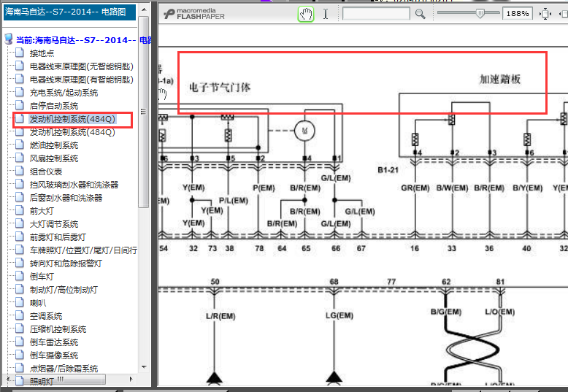Viewport: 568px width, 392px height.
Task: Open 转向灯和危险报警灯 diagram
Action: pyautogui.click(x=66, y=264)
